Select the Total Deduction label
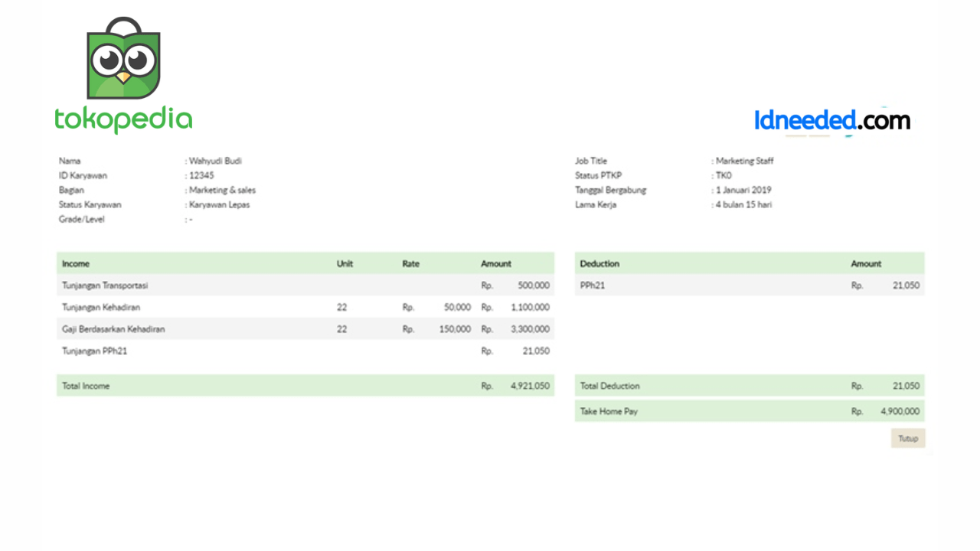 (609, 386)
